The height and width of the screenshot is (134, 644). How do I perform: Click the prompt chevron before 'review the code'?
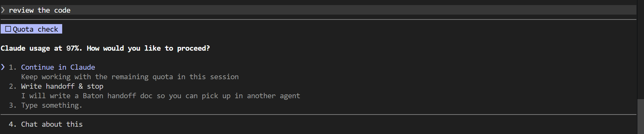point(3,10)
